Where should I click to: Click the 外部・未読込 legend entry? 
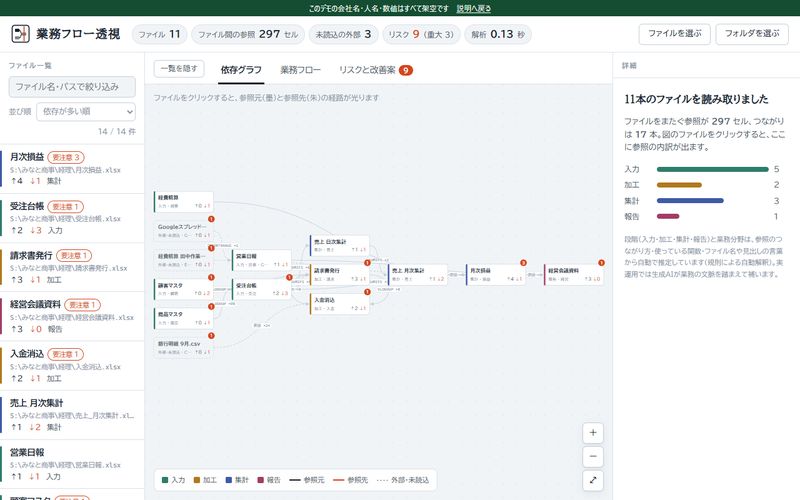click(403, 480)
